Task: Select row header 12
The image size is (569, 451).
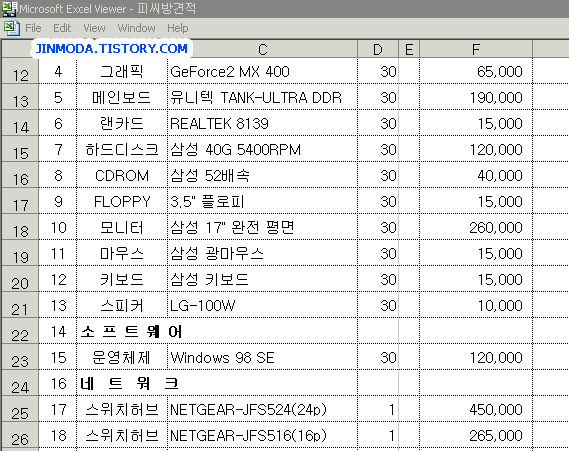Action: pyautogui.click(x=20, y=71)
